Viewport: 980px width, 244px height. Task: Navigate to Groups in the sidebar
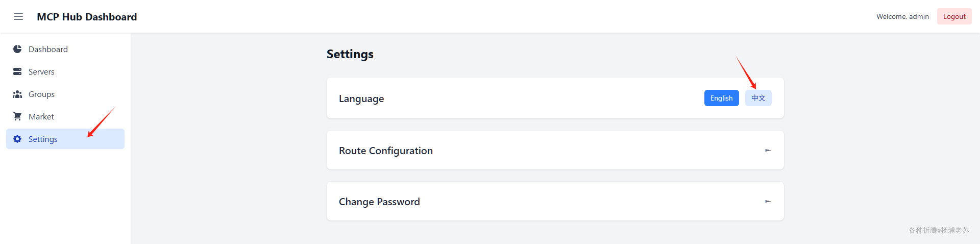point(41,94)
